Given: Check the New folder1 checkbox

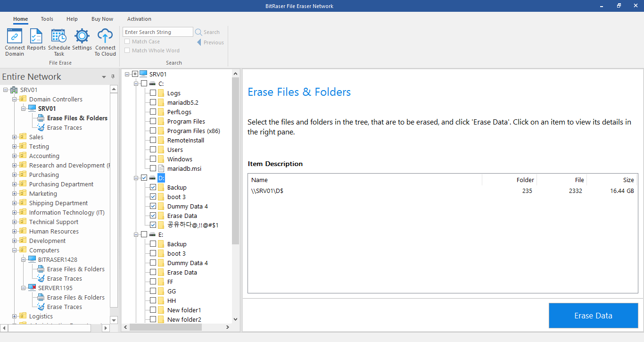Looking at the screenshot, I should 153,310.
